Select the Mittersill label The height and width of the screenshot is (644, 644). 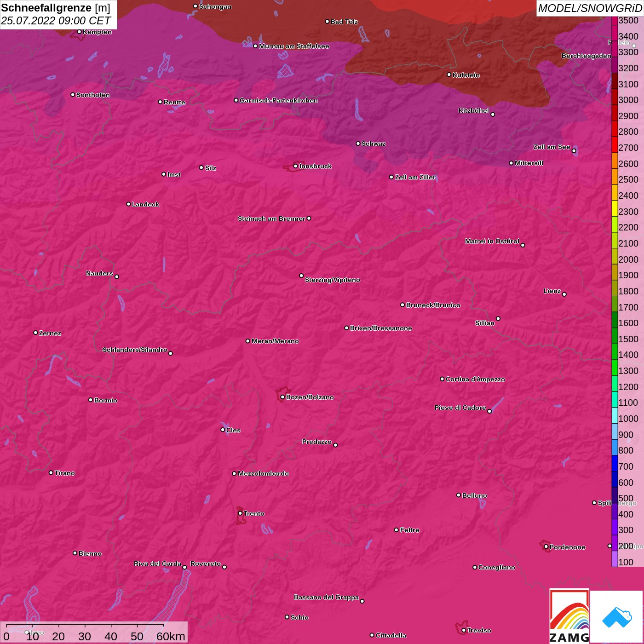click(529, 163)
